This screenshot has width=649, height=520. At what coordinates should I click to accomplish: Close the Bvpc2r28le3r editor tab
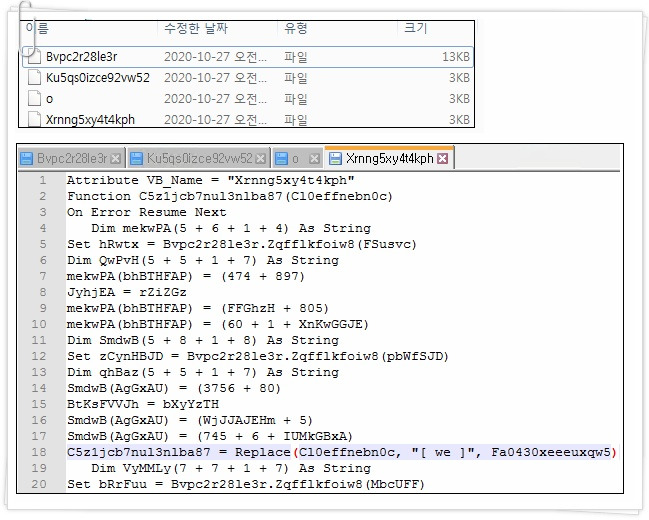coord(116,159)
